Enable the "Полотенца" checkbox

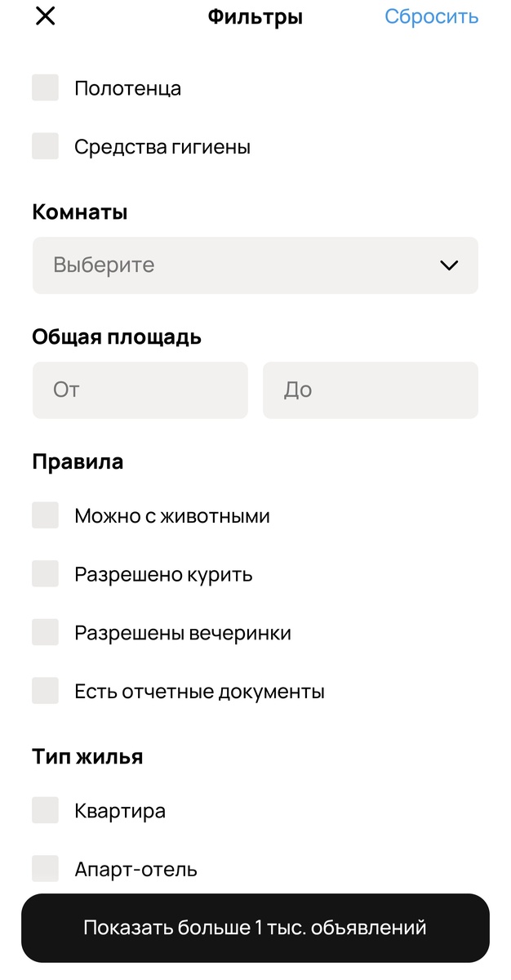pyautogui.click(x=45, y=87)
